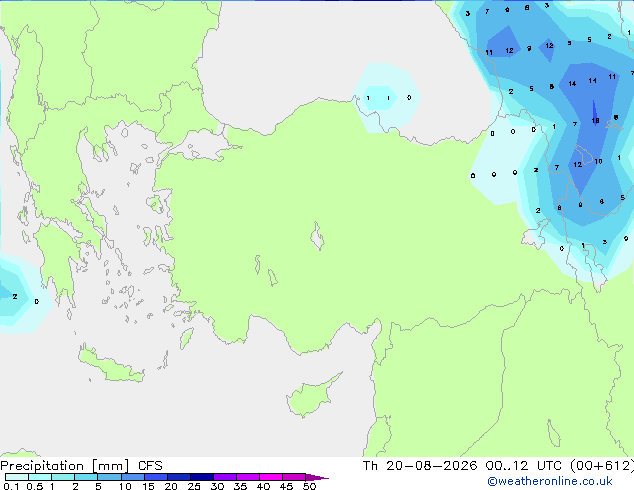The image size is (634, 490).
Task: Click the island of Crete on the map
Action: (110, 365)
